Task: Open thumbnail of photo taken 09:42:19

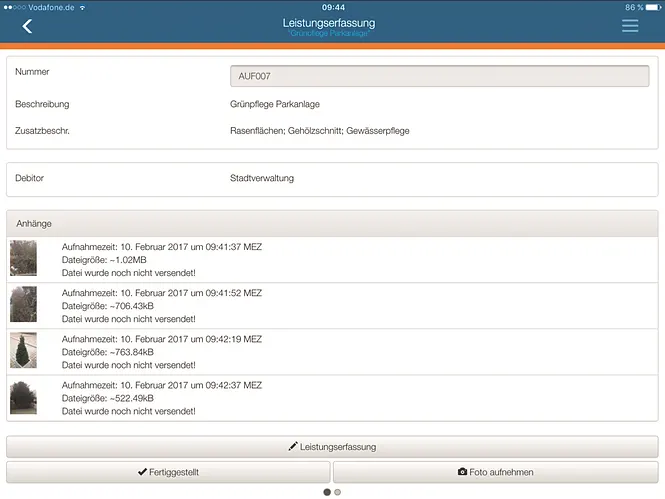Action: point(23,350)
